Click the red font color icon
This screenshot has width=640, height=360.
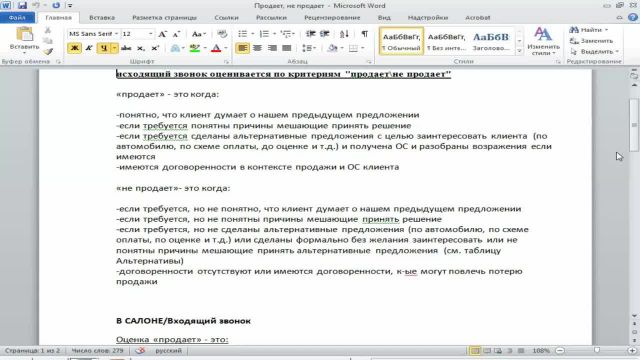216,48
